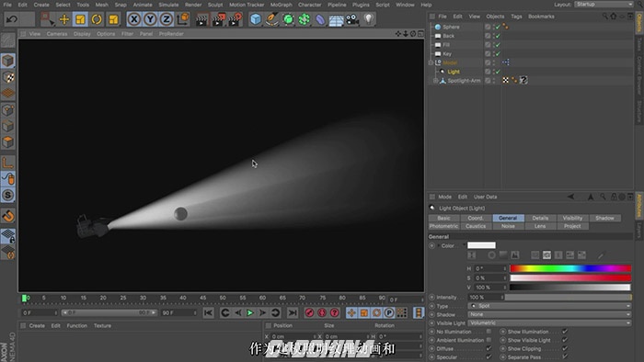The width and height of the screenshot is (644, 362).
Task: Click the Spline Pen tool icon
Action: pyautogui.click(x=272, y=19)
